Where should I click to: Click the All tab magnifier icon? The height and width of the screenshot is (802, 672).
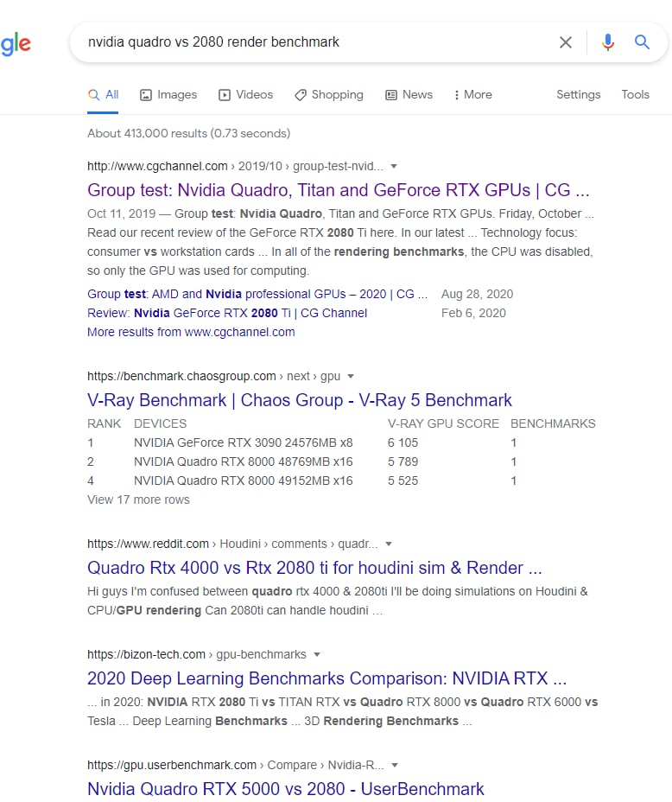(x=93, y=94)
